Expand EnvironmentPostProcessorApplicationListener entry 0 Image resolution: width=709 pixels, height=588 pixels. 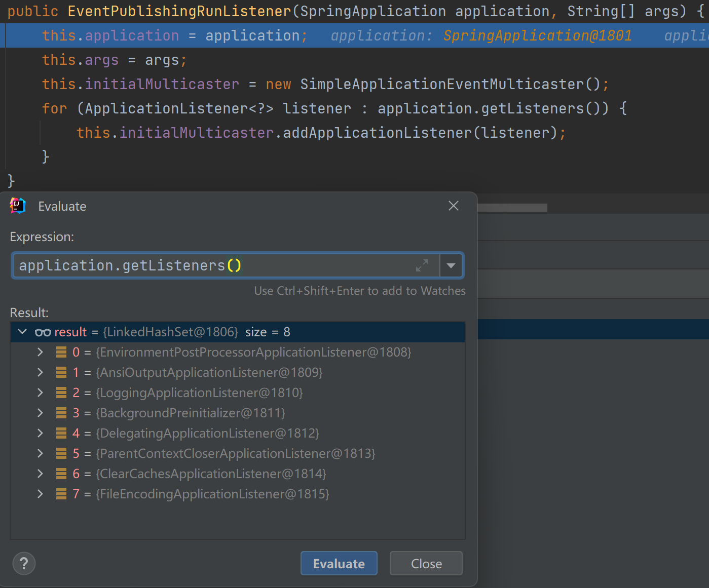coord(40,352)
